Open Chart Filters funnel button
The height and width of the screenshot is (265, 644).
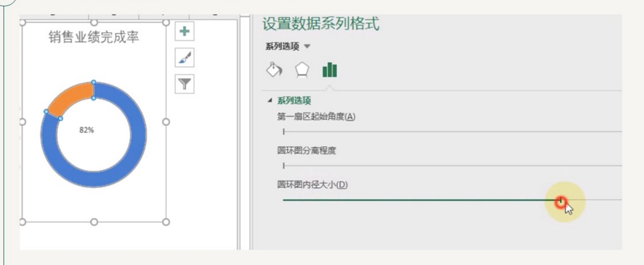pos(185,84)
